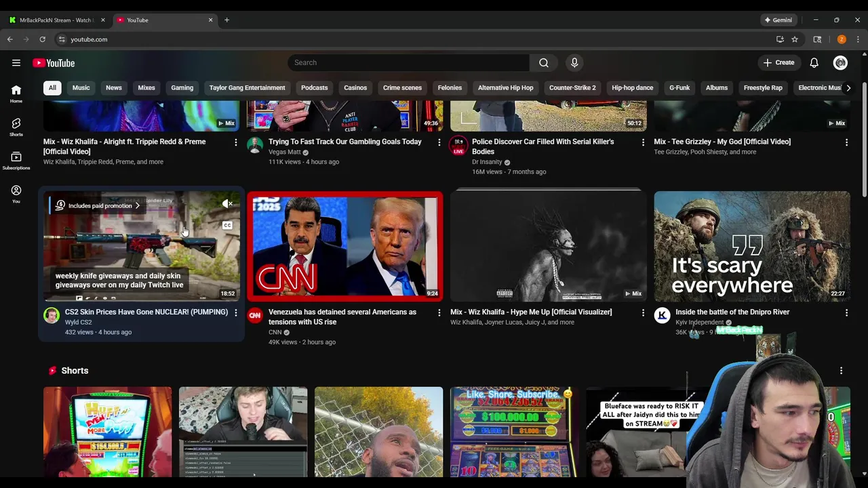Open Inside the battle of Dnipro River title

click(x=732, y=312)
